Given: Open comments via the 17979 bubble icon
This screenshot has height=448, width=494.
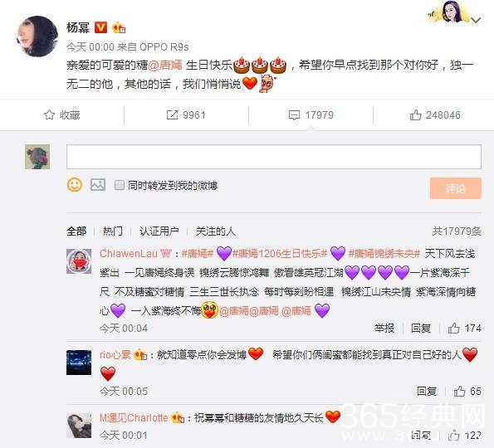Looking at the screenshot, I should pos(294,115).
